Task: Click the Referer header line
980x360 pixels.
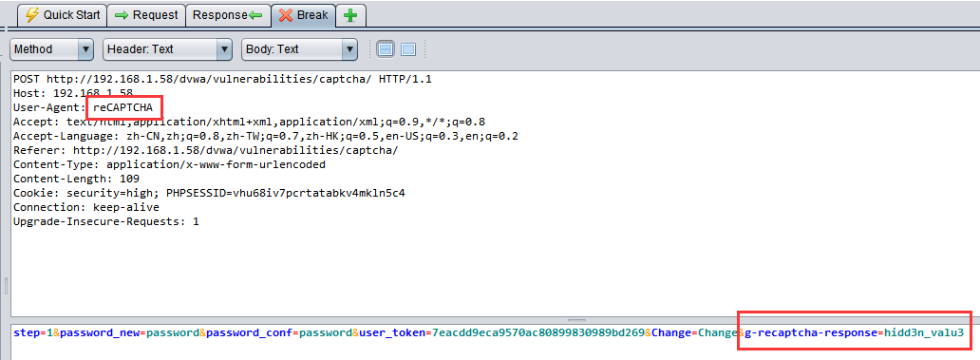Action: coord(206,151)
